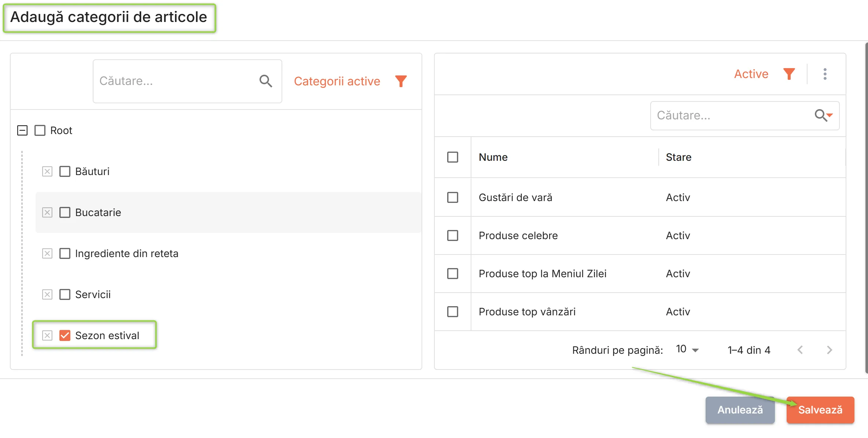Click the Stare column header

tap(678, 157)
